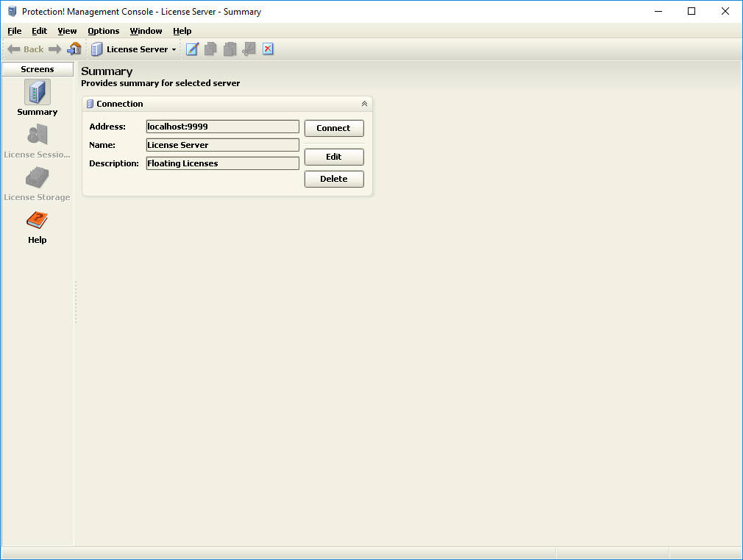Viewport: 743px width, 560px height.
Task: Open the Options menu
Action: coord(104,31)
